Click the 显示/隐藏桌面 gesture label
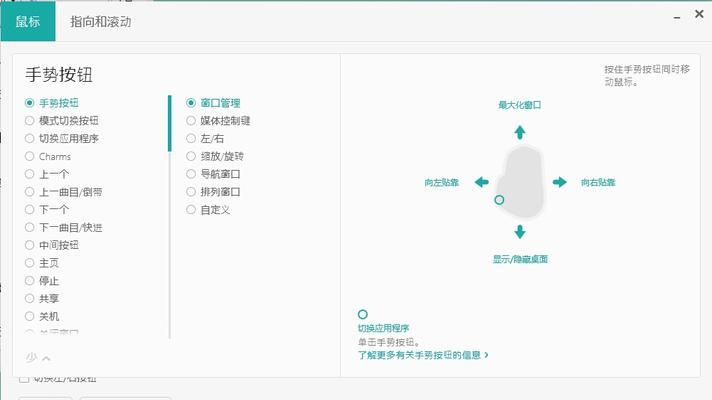This screenshot has height=400, width=712. coord(520,259)
